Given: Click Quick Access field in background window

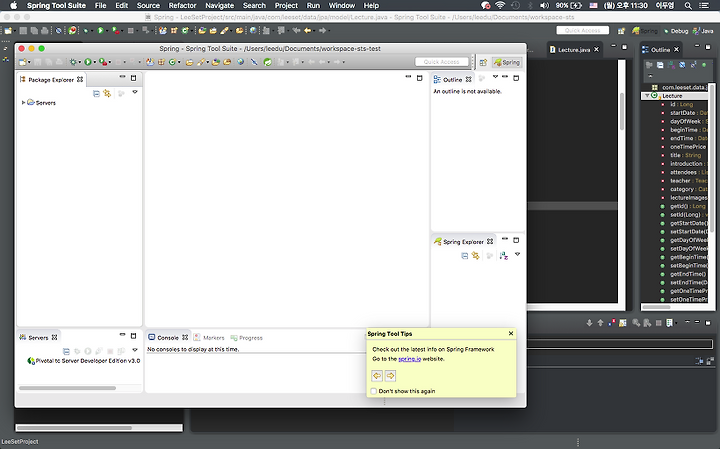Looking at the screenshot, I should (582, 30).
